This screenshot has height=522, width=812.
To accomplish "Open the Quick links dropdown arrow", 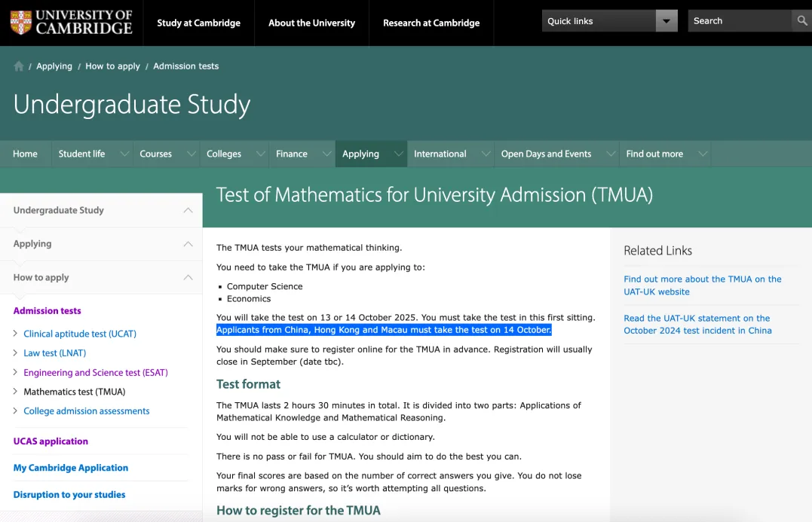I will click(x=666, y=21).
